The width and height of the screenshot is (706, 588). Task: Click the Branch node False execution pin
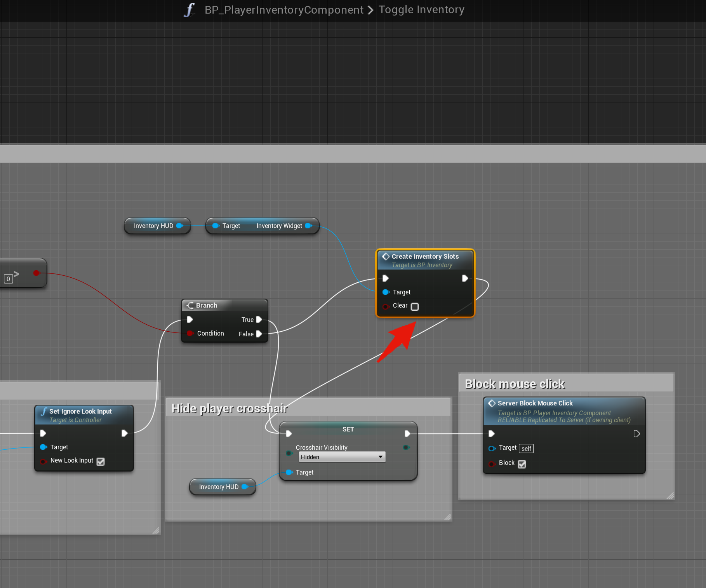(259, 334)
